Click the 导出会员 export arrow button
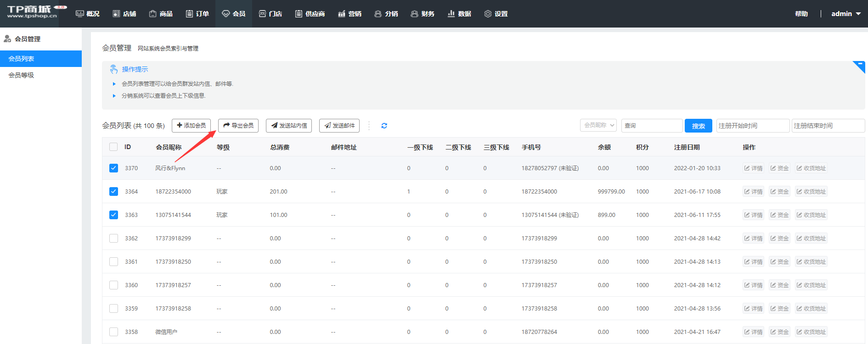This screenshot has width=868, height=344. click(x=238, y=126)
